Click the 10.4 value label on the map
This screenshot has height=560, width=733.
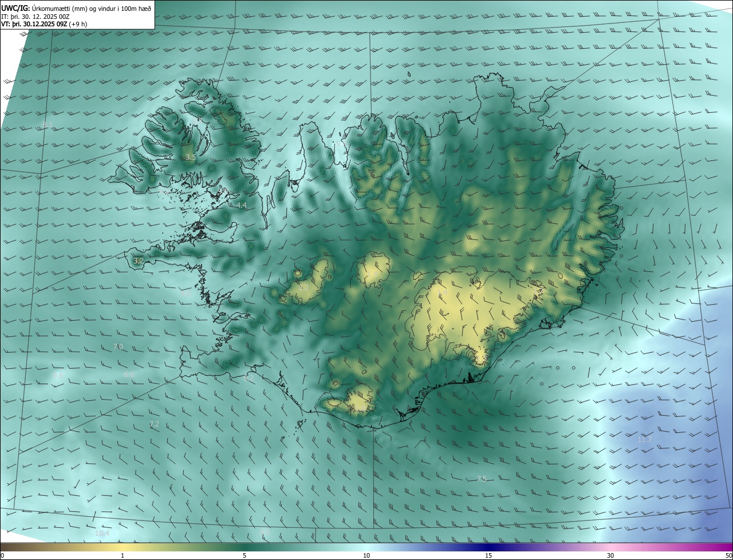pyautogui.click(x=102, y=533)
